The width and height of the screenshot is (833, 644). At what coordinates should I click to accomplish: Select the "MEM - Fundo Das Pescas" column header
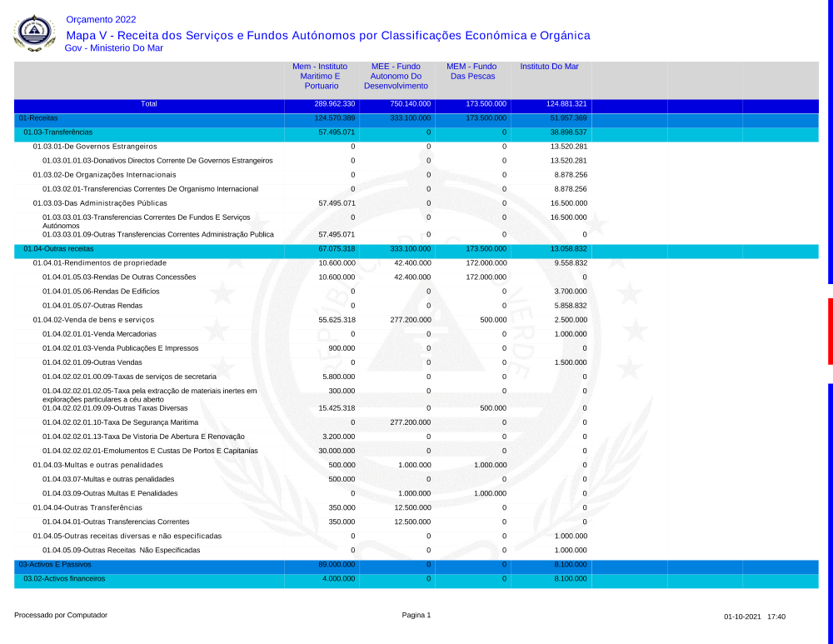pos(471,71)
